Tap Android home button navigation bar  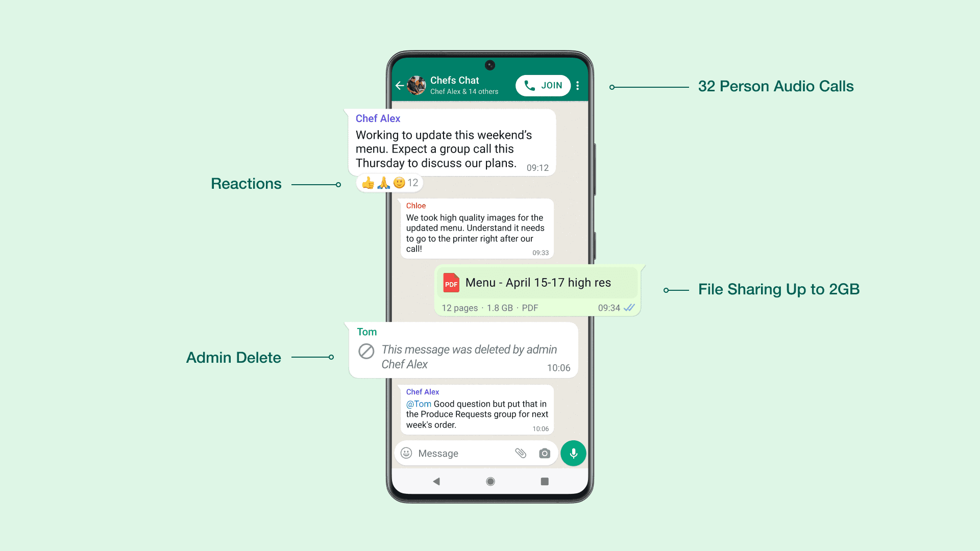(489, 484)
